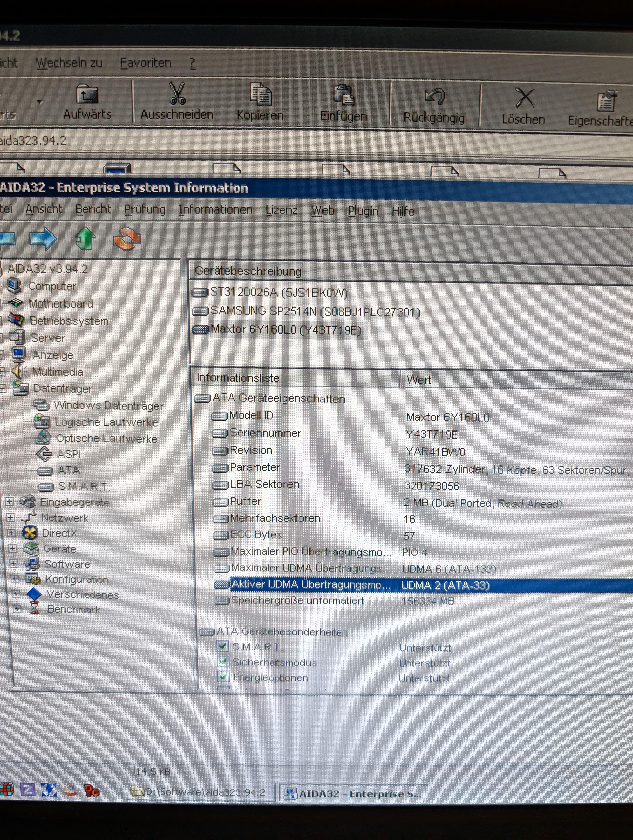Click the orange Refresh icon in AIDA32

click(127, 239)
